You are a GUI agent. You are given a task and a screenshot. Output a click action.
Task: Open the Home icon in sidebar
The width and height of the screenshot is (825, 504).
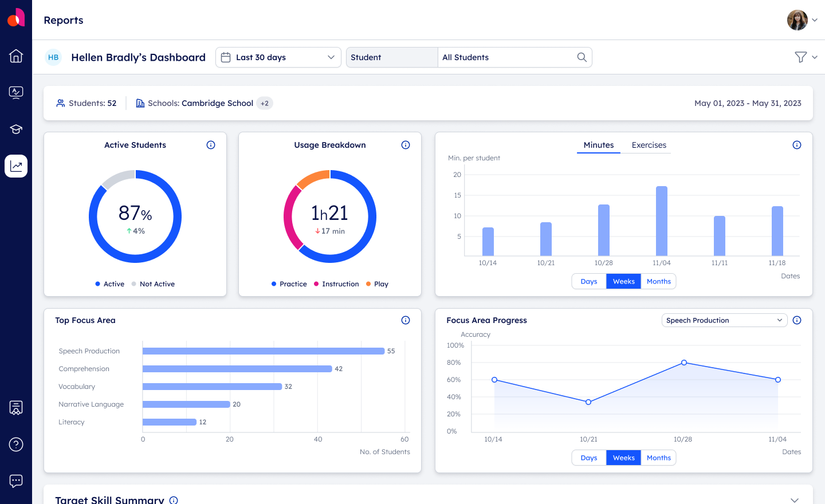(x=16, y=56)
